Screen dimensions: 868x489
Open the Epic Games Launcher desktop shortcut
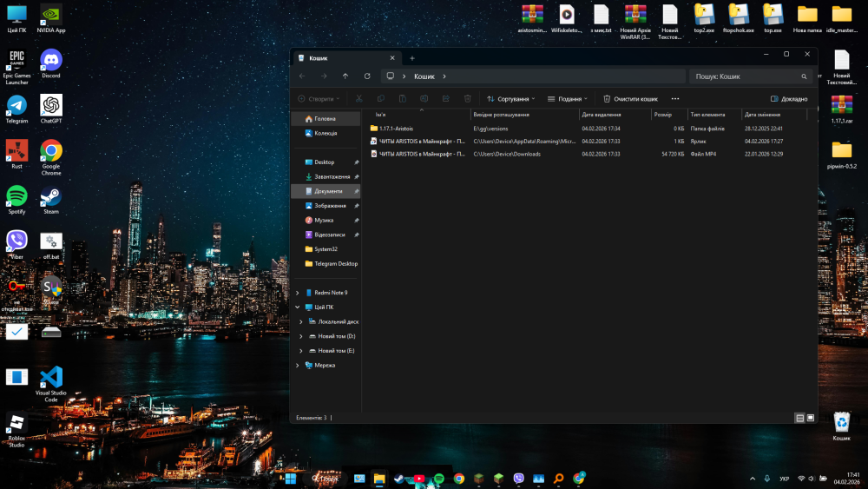16,67
